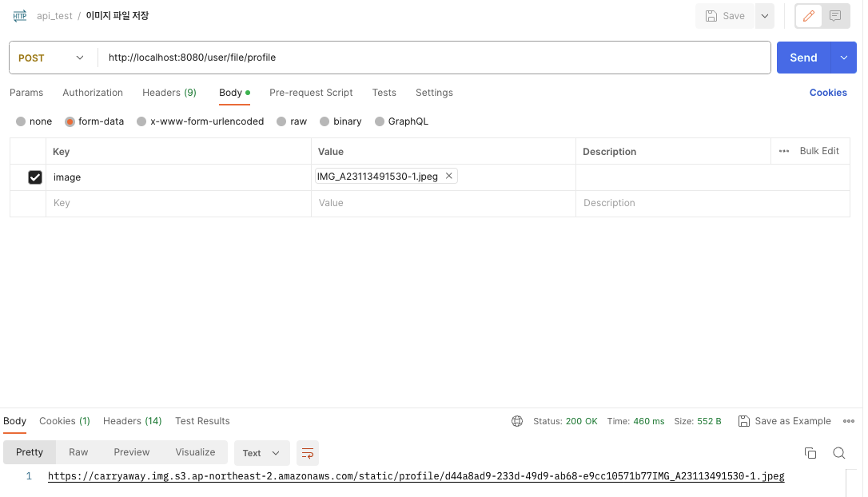Open the amazonaws.com response URL link
The height and width of the screenshot is (497, 868).
tap(416, 476)
